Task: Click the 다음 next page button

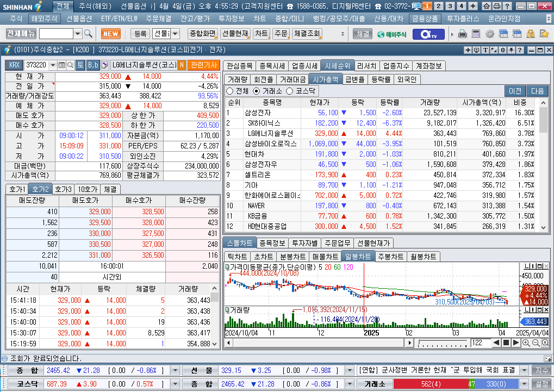Action: pos(537,91)
